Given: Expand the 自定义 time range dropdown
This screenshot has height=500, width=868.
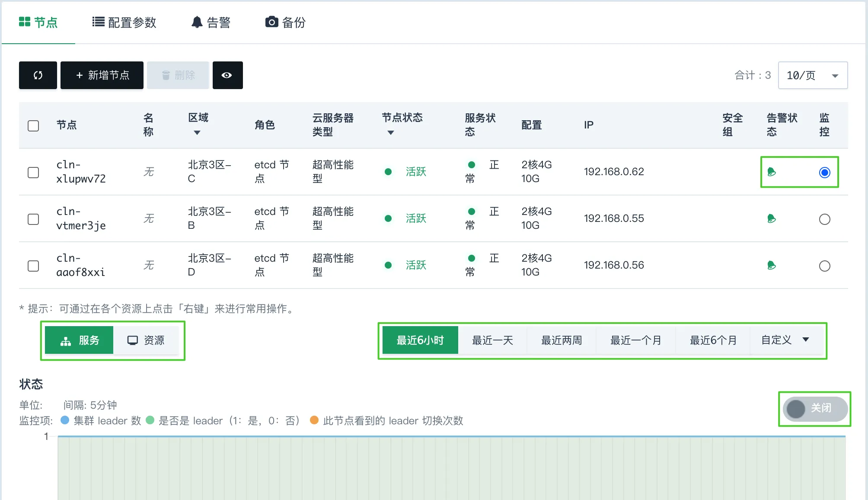Looking at the screenshot, I should pyautogui.click(x=785, y=340).
